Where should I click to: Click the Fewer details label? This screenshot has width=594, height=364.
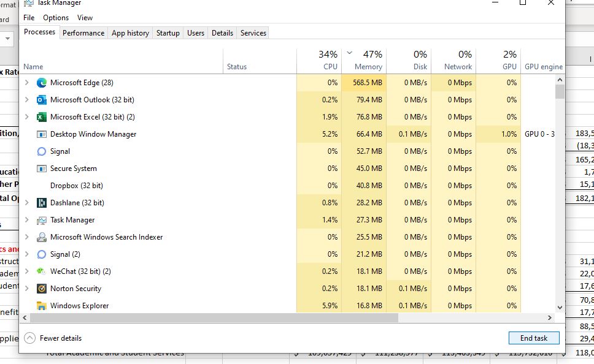click(61, 338)
